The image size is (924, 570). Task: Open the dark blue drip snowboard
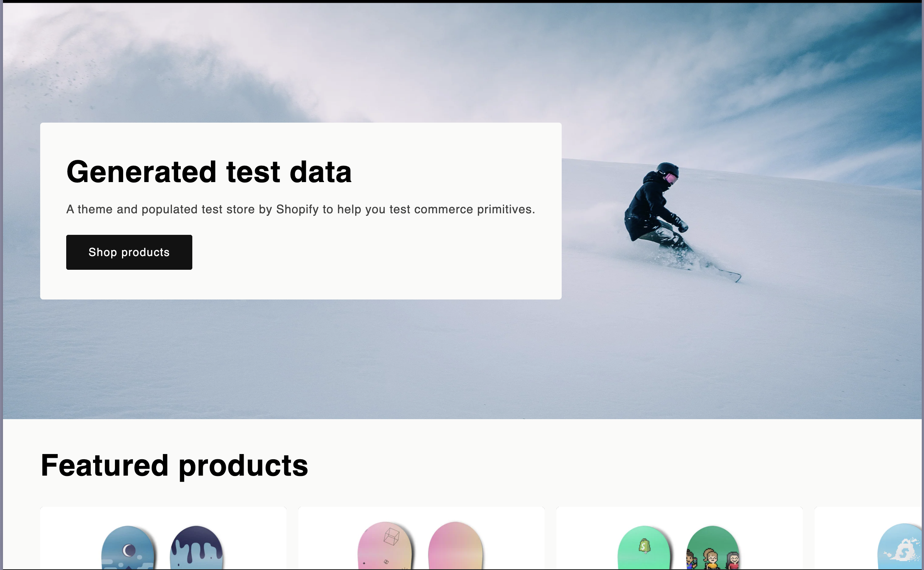point(196,547)
